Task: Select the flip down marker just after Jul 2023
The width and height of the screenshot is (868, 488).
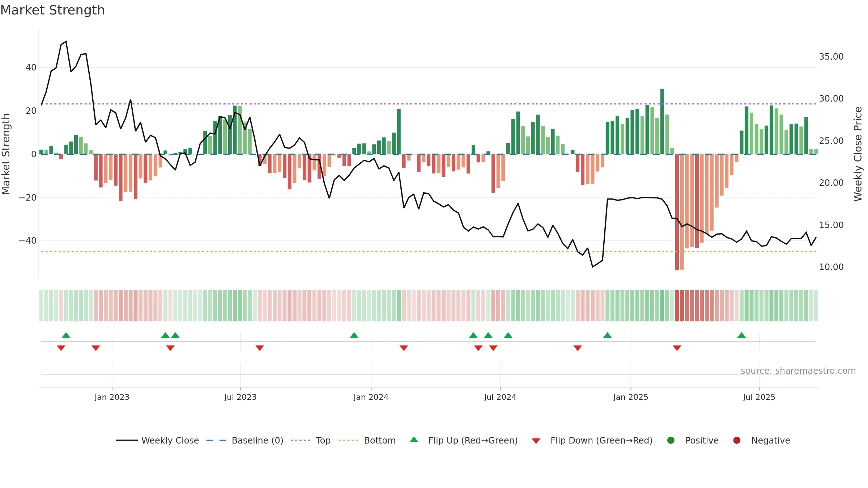Action: 260,348
